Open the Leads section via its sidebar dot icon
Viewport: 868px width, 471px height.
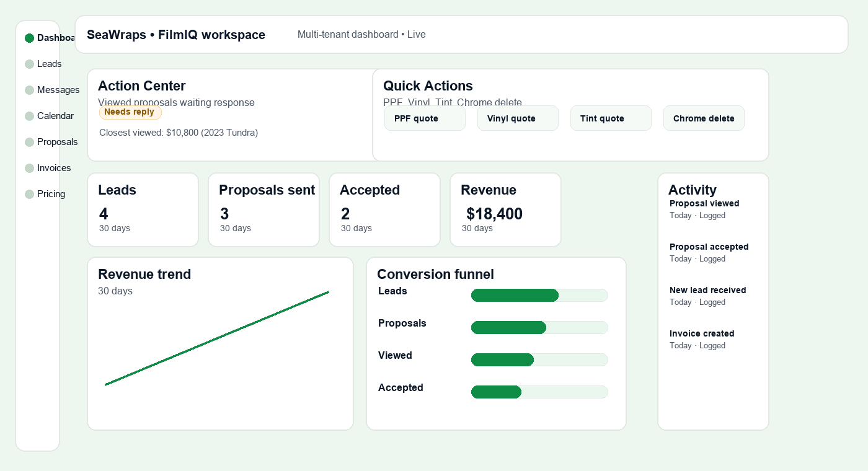30,63
